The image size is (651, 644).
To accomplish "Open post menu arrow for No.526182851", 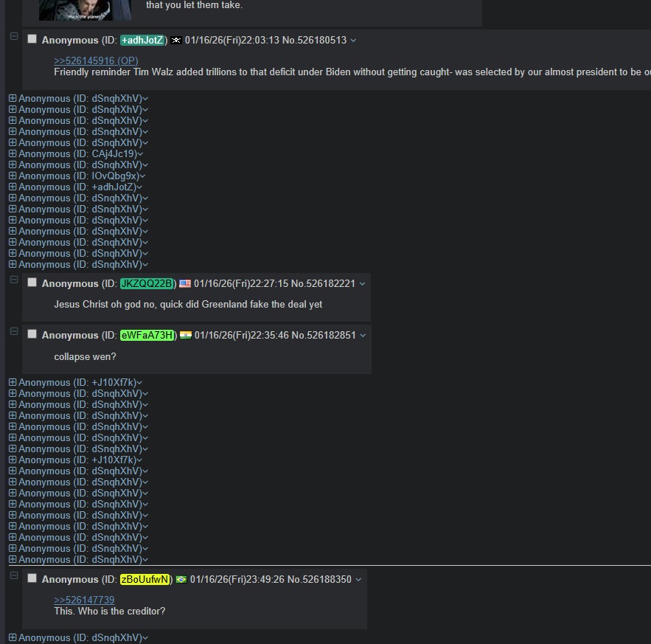I will [x=363, y=336].
